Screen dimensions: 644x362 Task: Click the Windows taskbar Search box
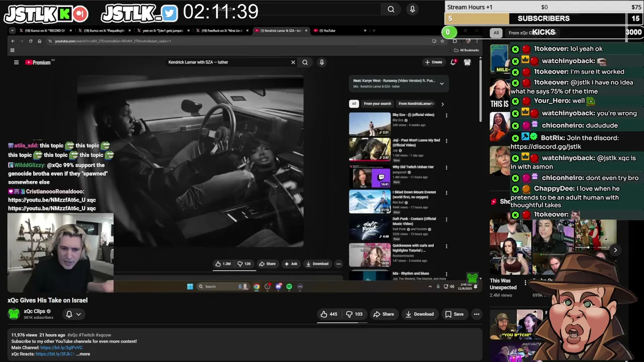tap(223, 287)
